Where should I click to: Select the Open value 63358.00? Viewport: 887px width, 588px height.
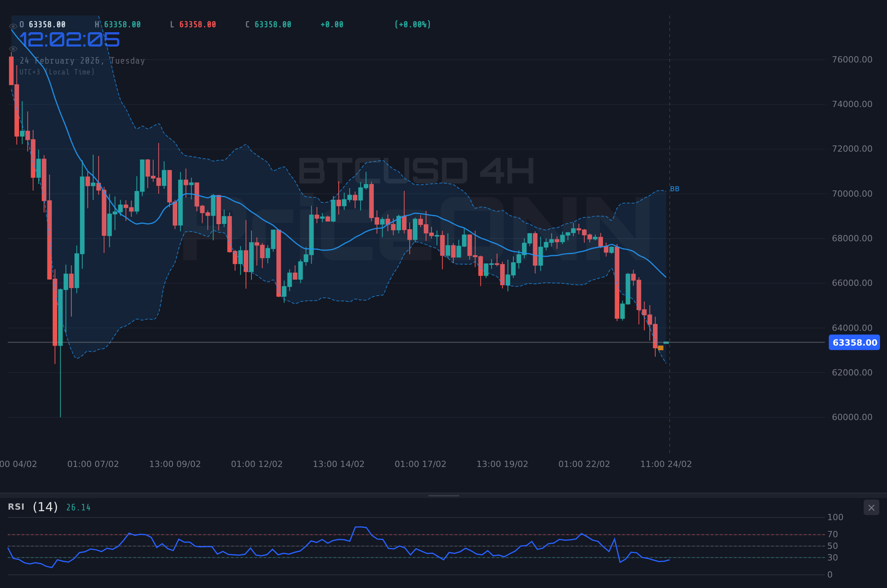(x=44, y=24)
